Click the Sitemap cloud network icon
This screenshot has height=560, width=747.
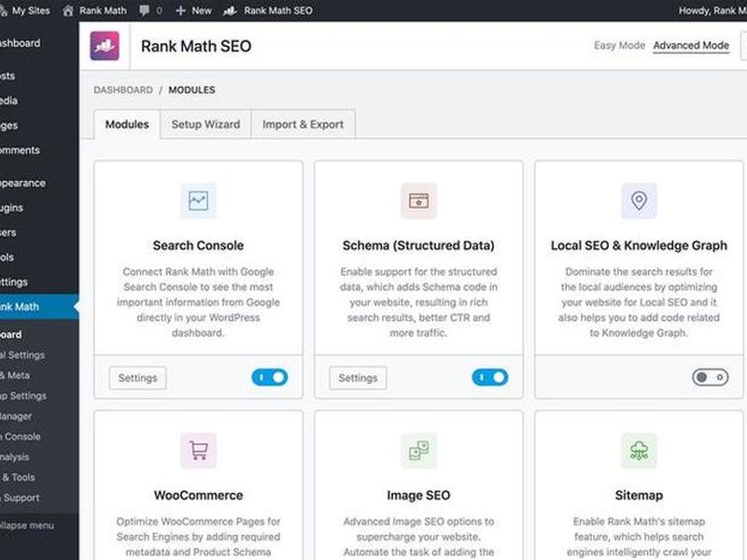[x=639, y=451]
